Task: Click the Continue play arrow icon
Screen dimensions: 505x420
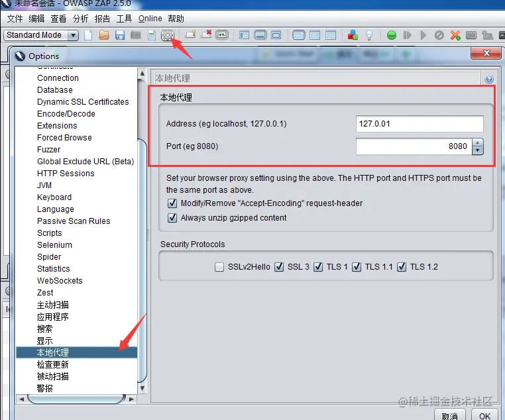Action: click(423, 35)
